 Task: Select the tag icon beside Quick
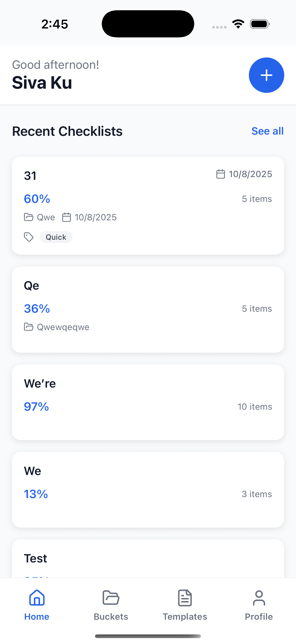tap(29, 237)
